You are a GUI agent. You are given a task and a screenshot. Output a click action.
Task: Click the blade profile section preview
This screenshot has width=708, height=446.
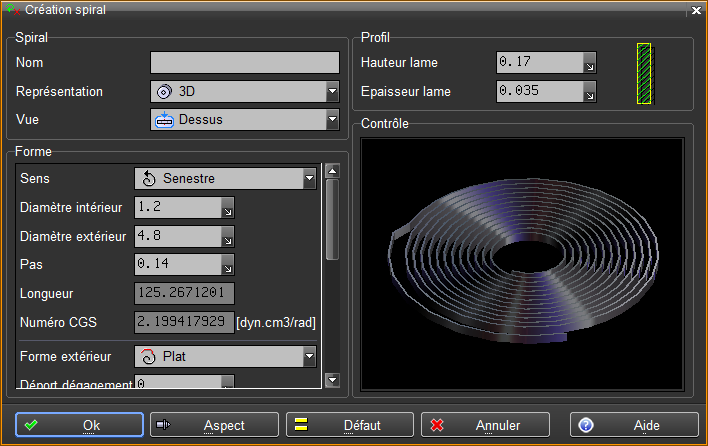coord(645,74)
